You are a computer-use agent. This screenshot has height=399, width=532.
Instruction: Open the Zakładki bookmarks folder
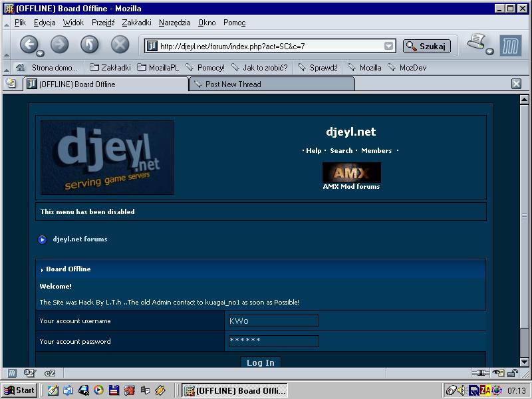click(x=110, y=68)
